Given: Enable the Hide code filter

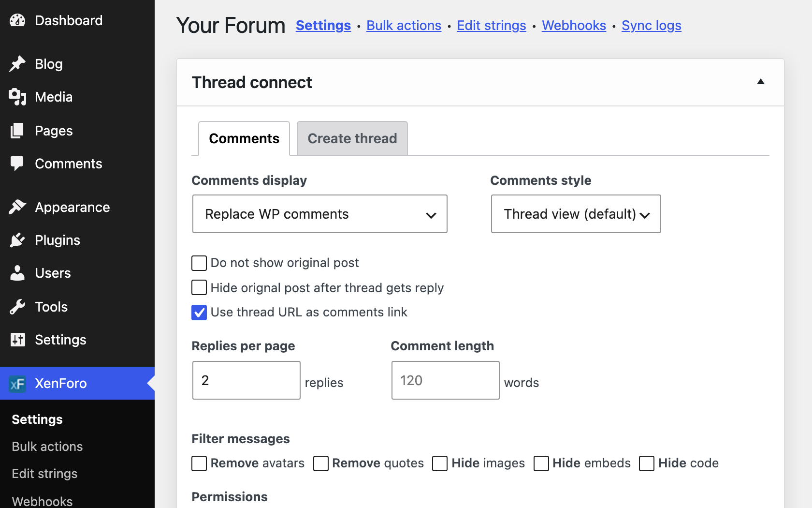Looking at the screenshot, I should [x=647, y=463].
